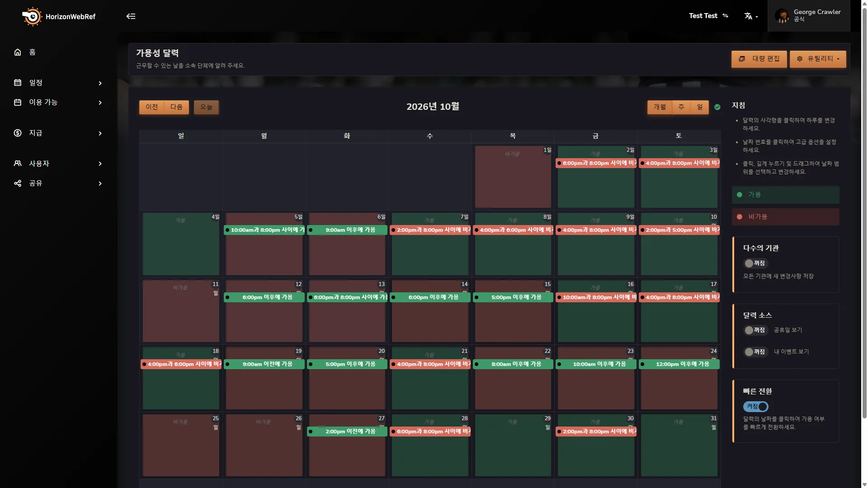
Task: Click the swap icon next to Test Test
Action: [726, 16]
